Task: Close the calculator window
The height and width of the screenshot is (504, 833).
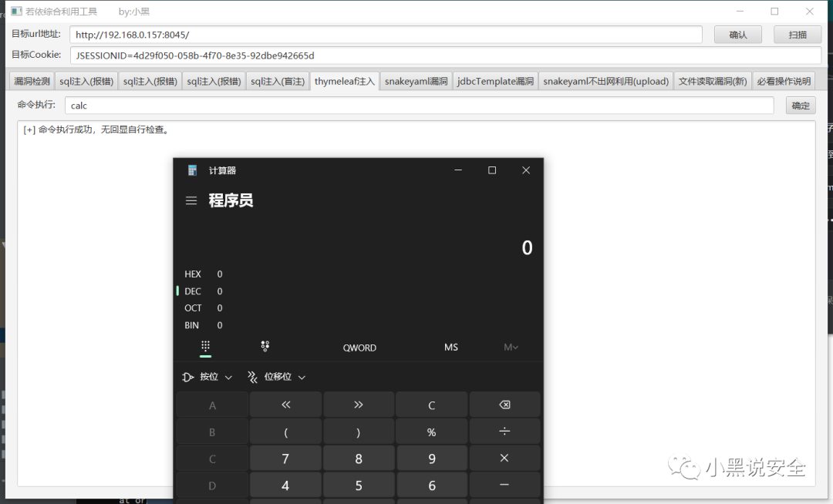Action: pos(526,170)
